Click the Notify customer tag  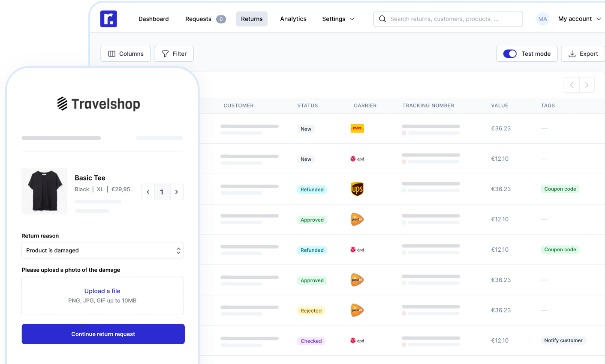tap(563, 340)
